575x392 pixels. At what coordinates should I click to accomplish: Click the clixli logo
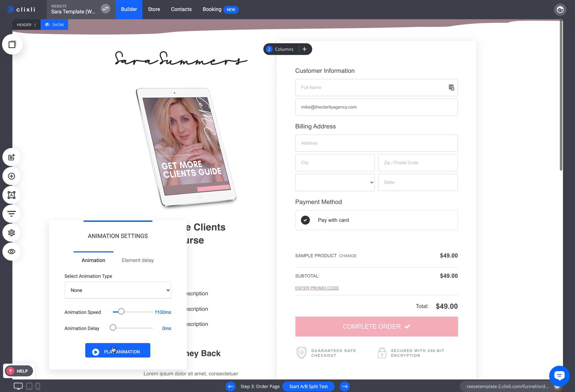21,9
